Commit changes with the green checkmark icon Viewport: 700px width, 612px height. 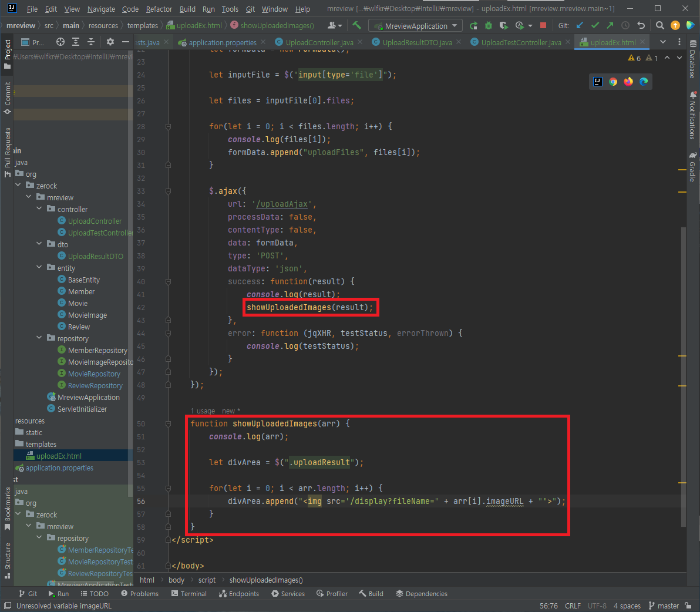(x=595, y=25)
